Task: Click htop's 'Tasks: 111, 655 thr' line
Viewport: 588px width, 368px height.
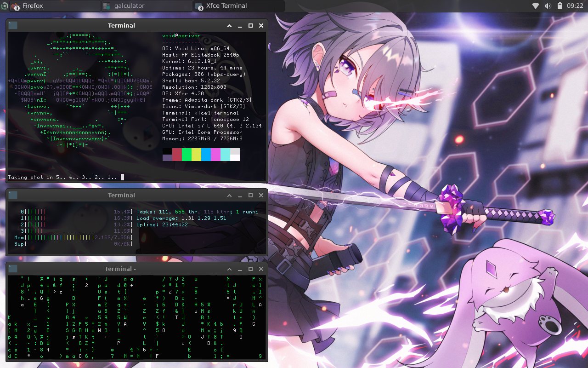Action: pos(198,212)
